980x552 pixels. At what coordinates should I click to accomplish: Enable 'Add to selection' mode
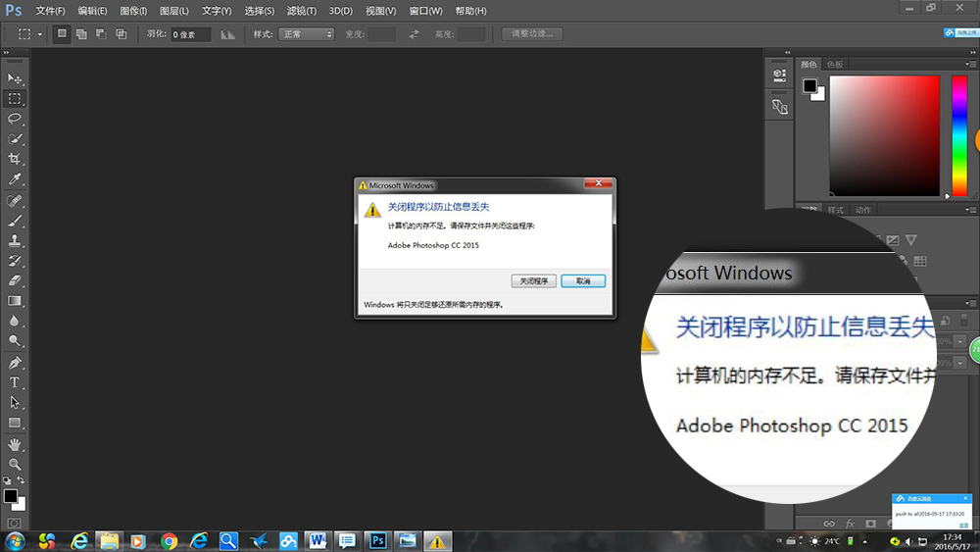81,34
